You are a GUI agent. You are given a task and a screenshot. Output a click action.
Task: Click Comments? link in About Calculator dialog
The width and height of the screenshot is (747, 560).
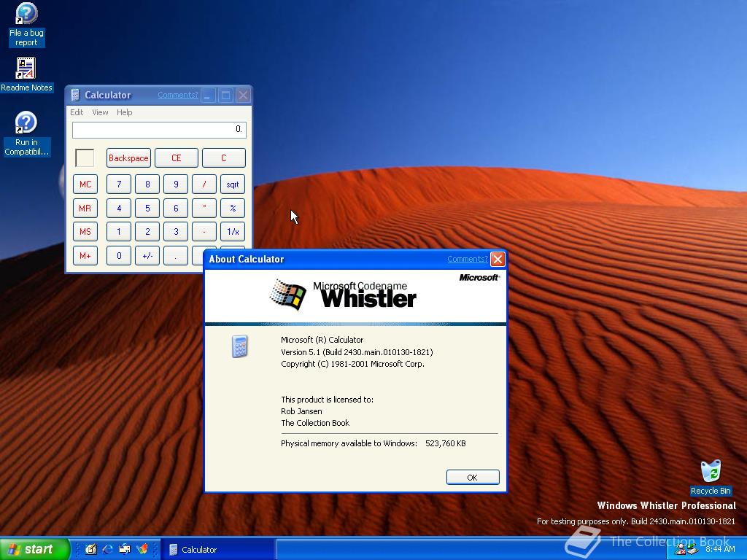tap(468, 259)
